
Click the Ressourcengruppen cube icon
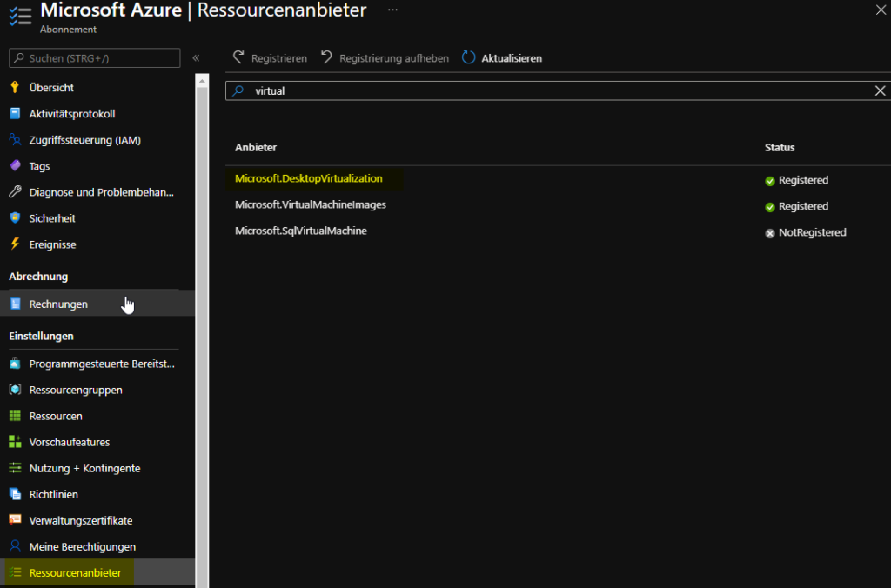(x=15, y=390)
